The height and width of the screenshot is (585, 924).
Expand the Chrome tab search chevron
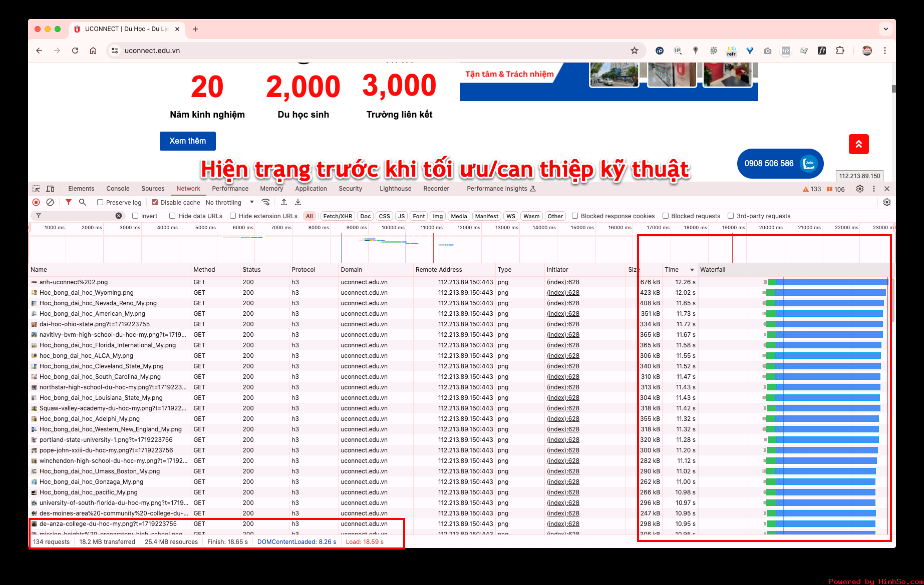click(x=886, y=29)
